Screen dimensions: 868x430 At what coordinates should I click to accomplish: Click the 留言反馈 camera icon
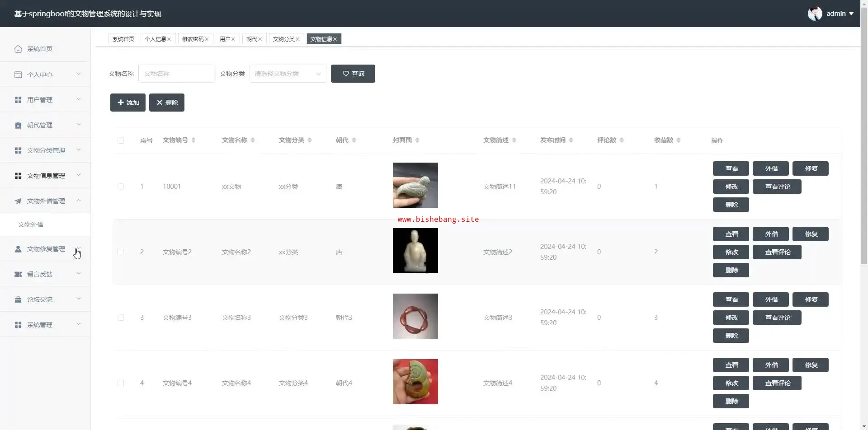(x=18, y=274)
